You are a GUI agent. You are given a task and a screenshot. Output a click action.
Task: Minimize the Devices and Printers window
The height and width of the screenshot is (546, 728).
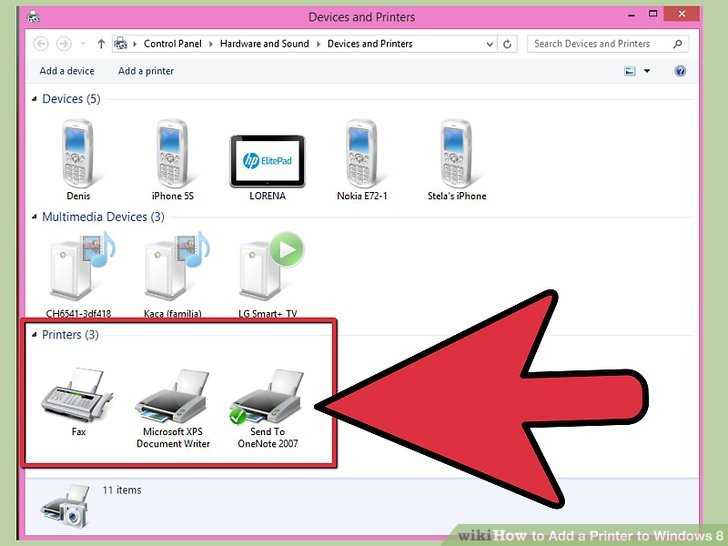coord(631,15)
